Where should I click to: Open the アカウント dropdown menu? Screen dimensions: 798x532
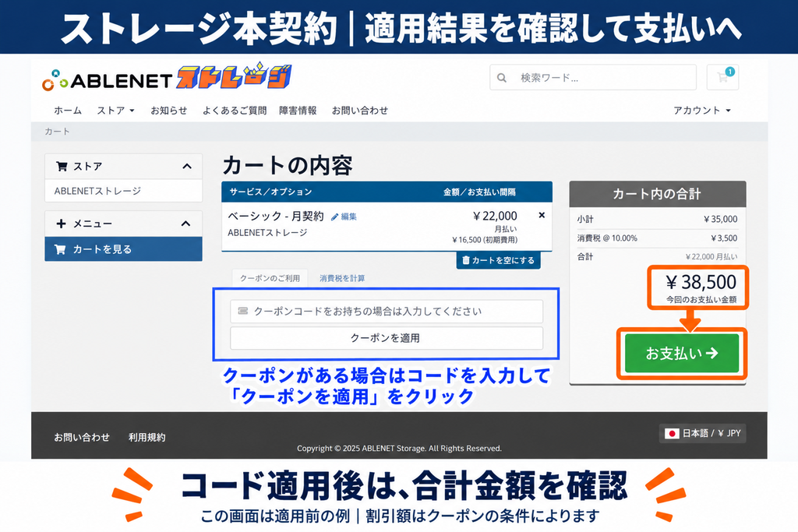(x=702, y=111)
